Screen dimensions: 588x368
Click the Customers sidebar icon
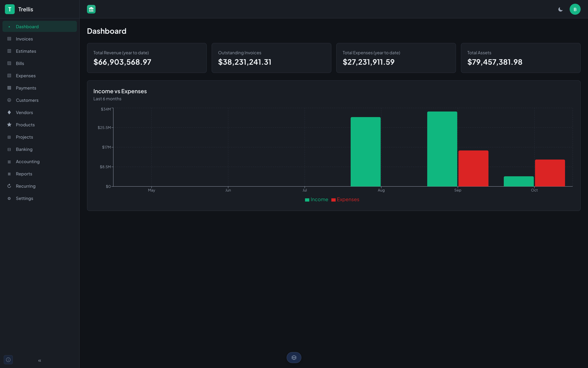[9, 100]
